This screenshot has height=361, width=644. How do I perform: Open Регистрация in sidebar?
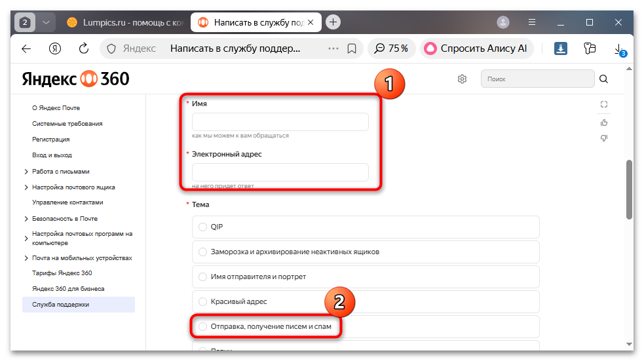coord(51,140)
